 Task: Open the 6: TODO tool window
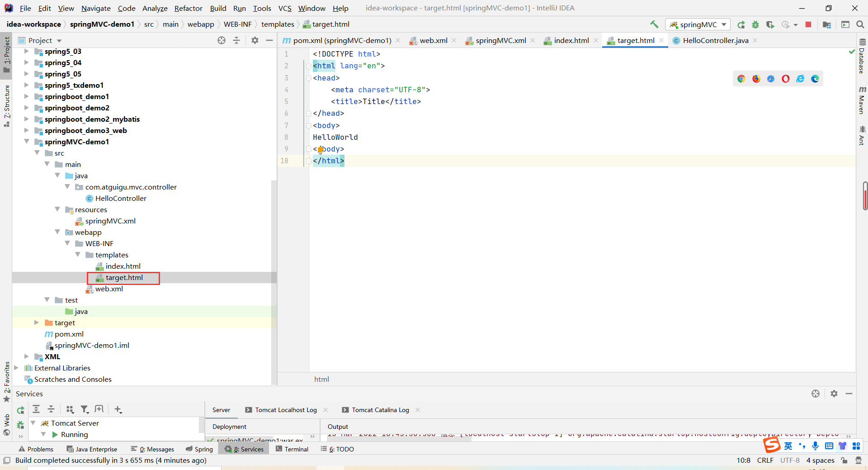(x=337, y=449)
